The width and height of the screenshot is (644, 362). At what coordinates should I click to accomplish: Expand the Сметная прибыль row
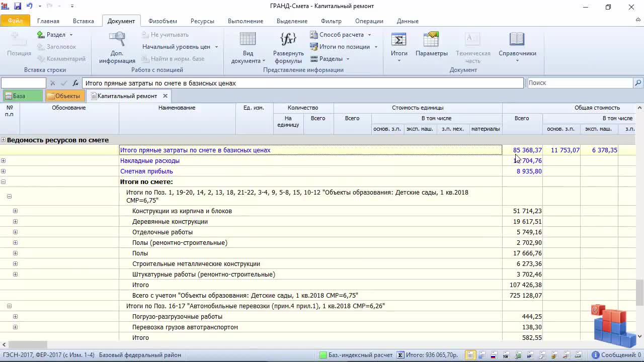click(x=4, y=171)
